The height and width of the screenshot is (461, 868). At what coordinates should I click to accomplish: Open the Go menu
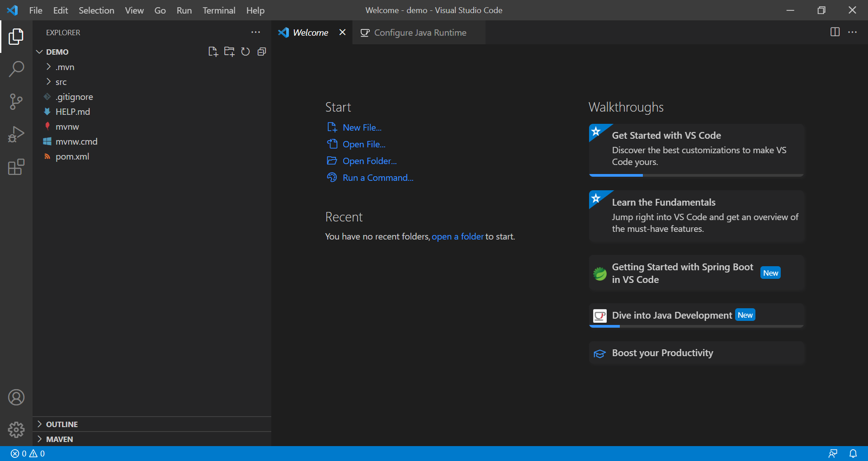[x=160, y=10]
